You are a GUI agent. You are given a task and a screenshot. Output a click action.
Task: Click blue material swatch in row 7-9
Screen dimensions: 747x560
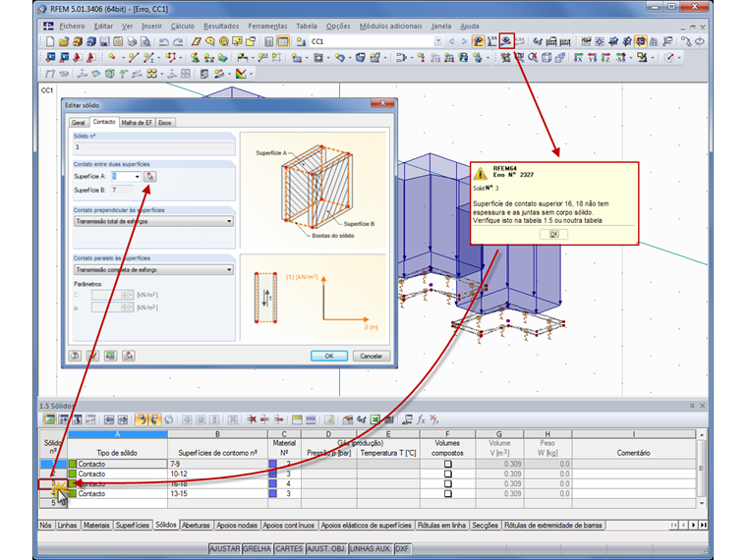pos(273,464)
